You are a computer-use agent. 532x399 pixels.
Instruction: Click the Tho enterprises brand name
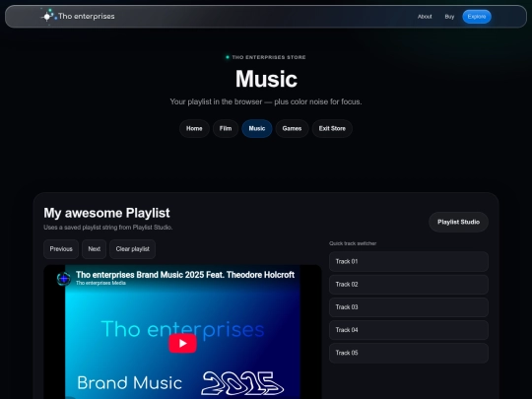(86, 17)
